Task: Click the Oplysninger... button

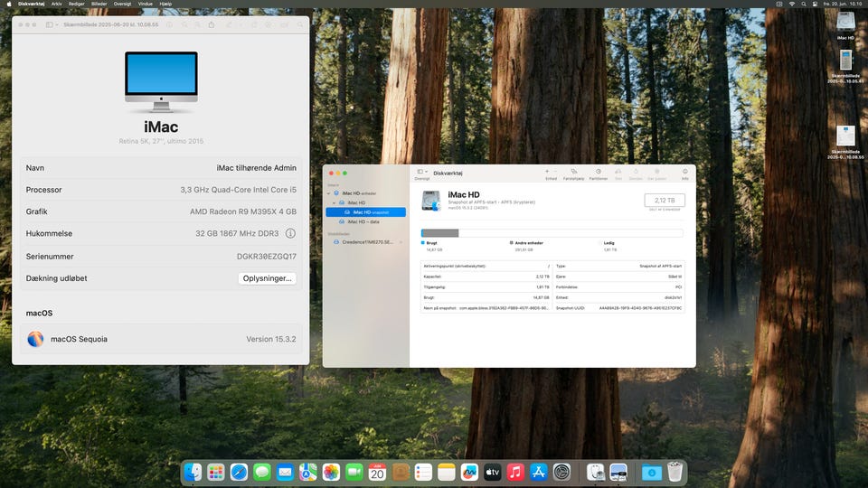Action: [267, 278]
